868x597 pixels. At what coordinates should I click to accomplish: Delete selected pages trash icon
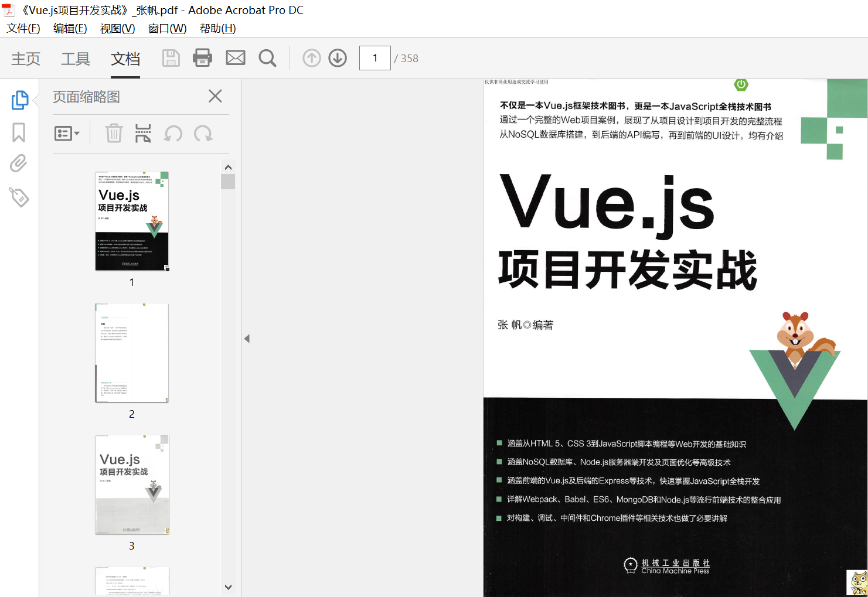[x=114, y=133]
